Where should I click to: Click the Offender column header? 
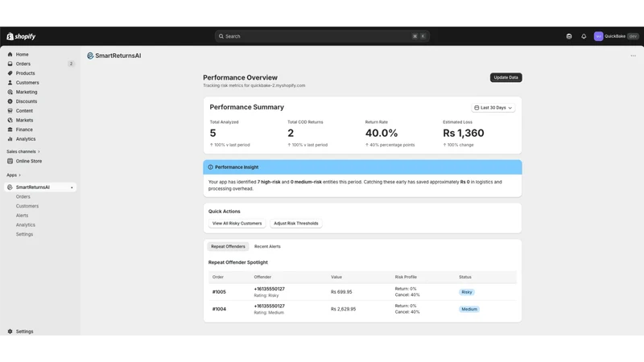click(262, 277)
